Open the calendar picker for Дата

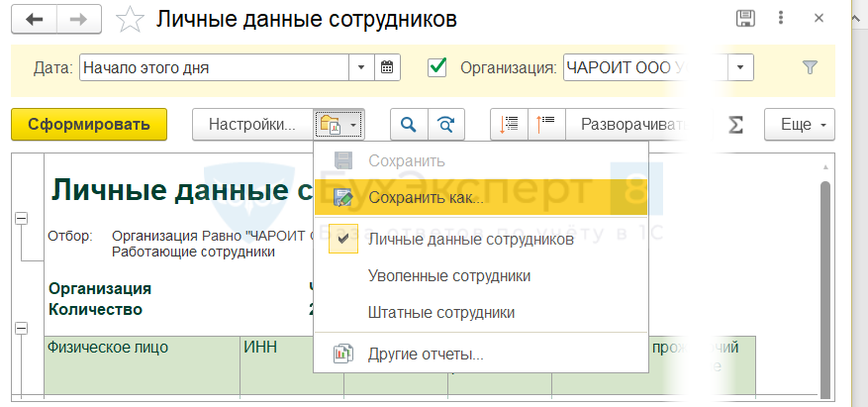click(x=387, y=68)
